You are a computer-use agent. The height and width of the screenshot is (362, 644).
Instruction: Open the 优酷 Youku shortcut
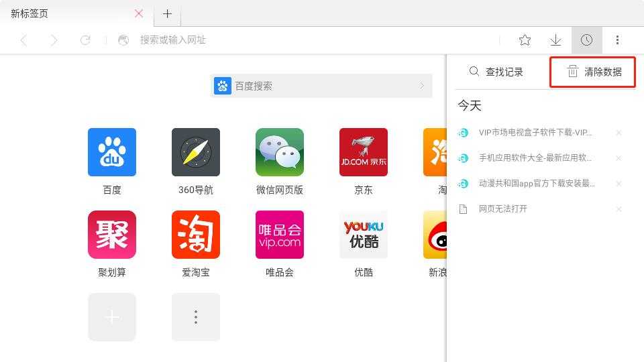[364, 235]
